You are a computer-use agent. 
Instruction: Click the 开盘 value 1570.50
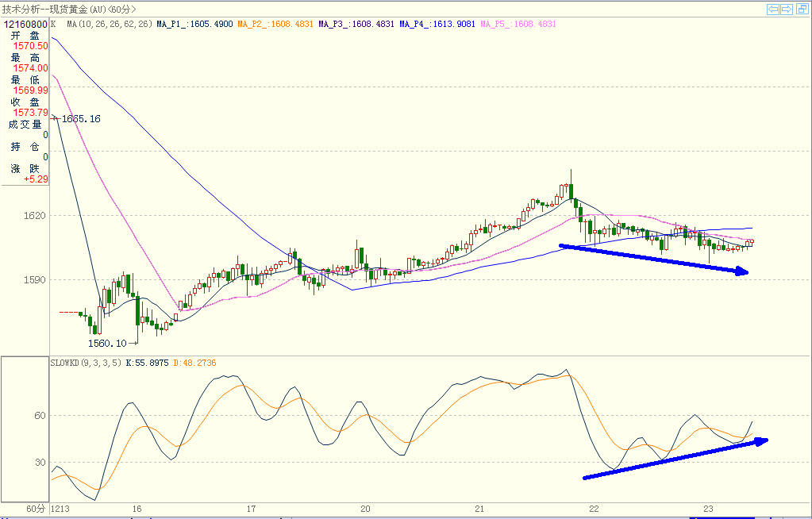pyautogui.click(x=30, y=46)
